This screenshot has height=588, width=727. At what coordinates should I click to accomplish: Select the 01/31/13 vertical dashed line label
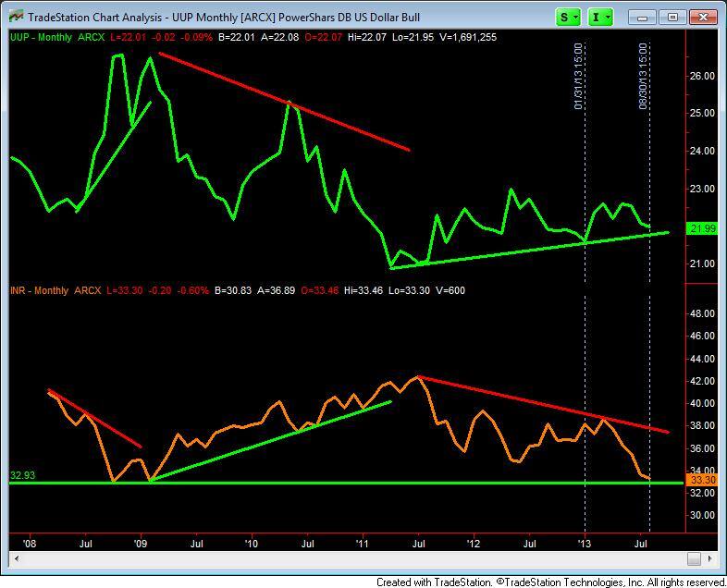579,77
